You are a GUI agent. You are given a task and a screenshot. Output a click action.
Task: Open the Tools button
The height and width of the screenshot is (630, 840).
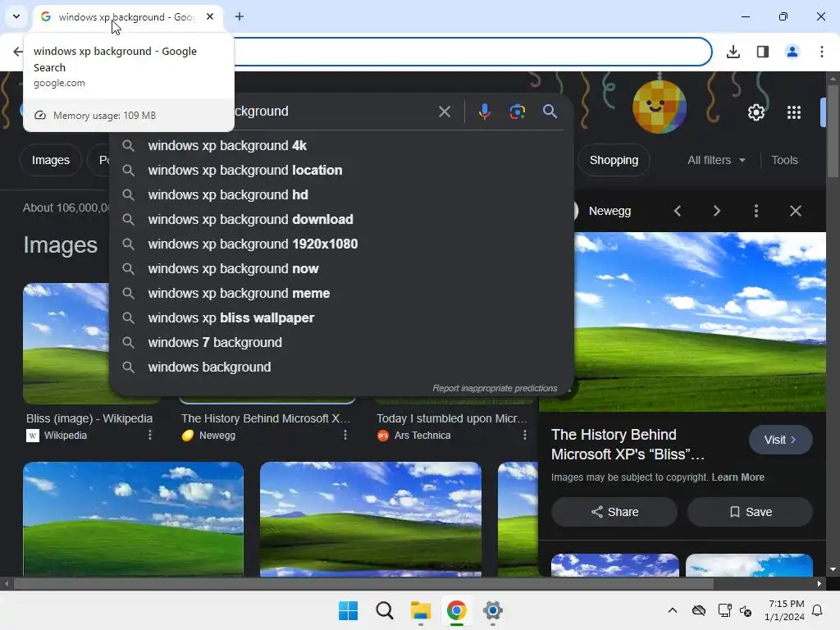(x=784, y=160)
